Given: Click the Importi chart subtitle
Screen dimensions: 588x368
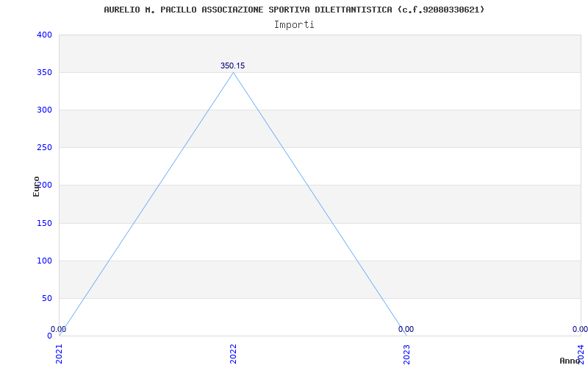Looking at the screenshot, I should coord(294,25).
